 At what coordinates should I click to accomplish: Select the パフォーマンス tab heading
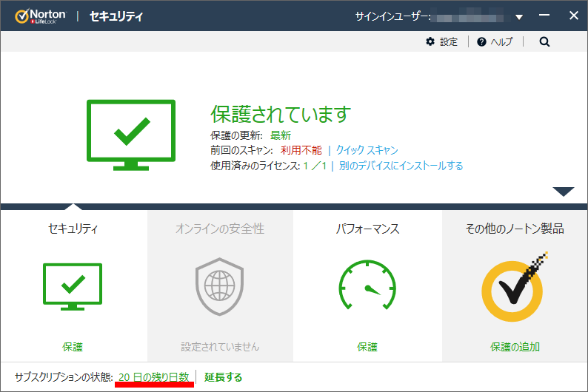(x=367, y=229)
